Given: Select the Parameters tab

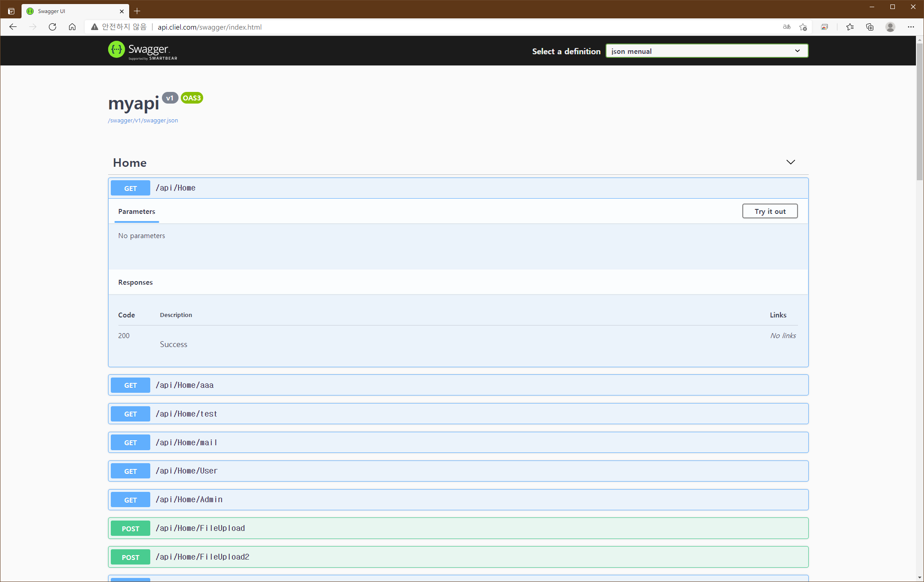Looking at the screenshot, I should point(137,212).
